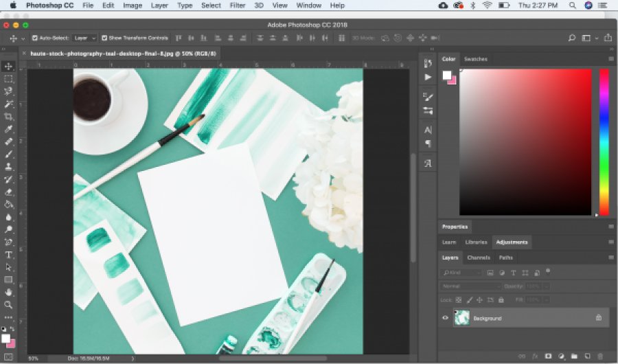The image size is (618, 364).
Task: Click the zoom percentage field in status bar
Action: click(33, 359)
